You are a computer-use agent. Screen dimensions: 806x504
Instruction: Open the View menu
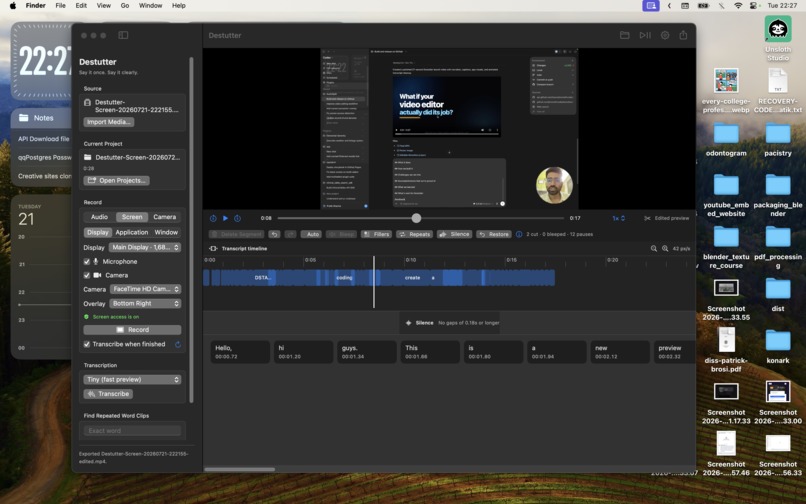104,6
